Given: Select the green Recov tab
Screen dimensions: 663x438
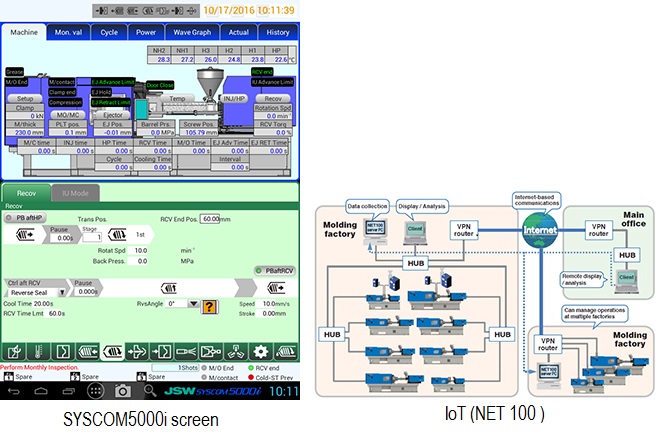Looking at the screenshot, I should click(26, 193).
